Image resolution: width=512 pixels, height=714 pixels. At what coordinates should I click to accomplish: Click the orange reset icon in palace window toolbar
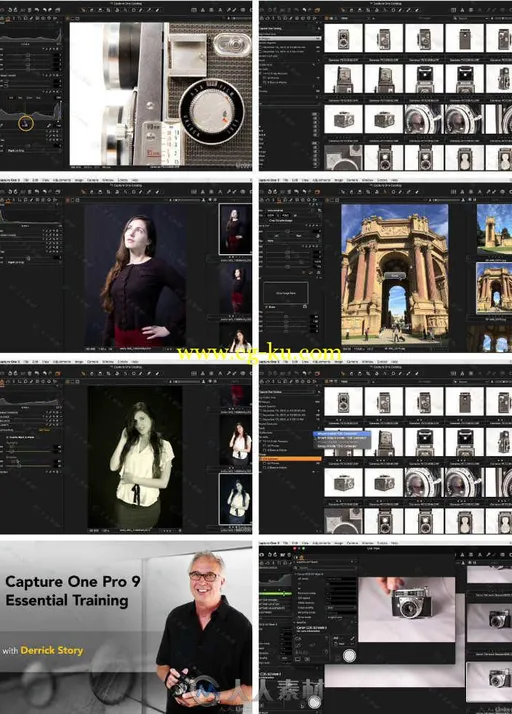(x=317, y=192)
